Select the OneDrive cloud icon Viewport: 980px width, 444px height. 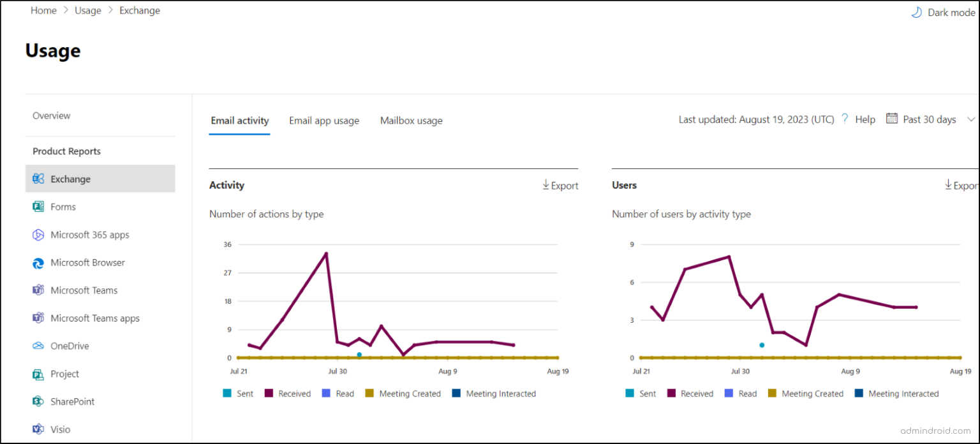coord(39,346)
